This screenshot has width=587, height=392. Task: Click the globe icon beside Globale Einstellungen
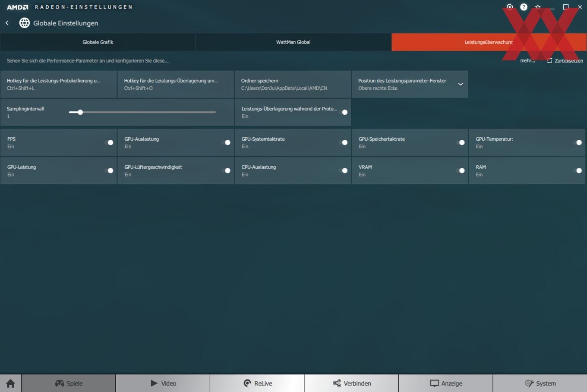[25, 23]
